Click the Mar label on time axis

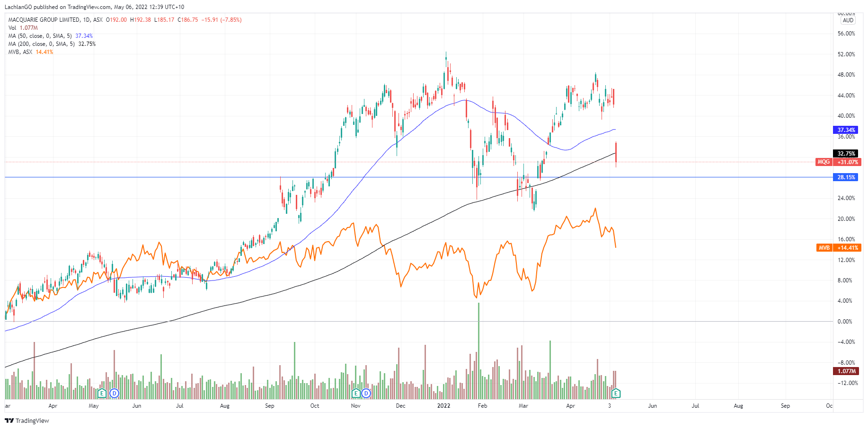[523, 406]
